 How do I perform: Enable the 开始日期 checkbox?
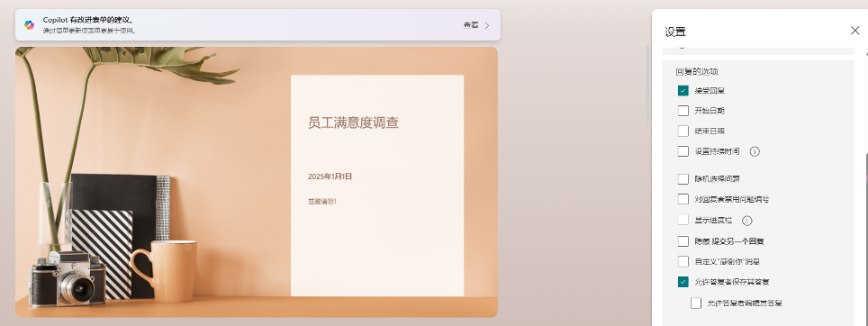click(683, 111)
